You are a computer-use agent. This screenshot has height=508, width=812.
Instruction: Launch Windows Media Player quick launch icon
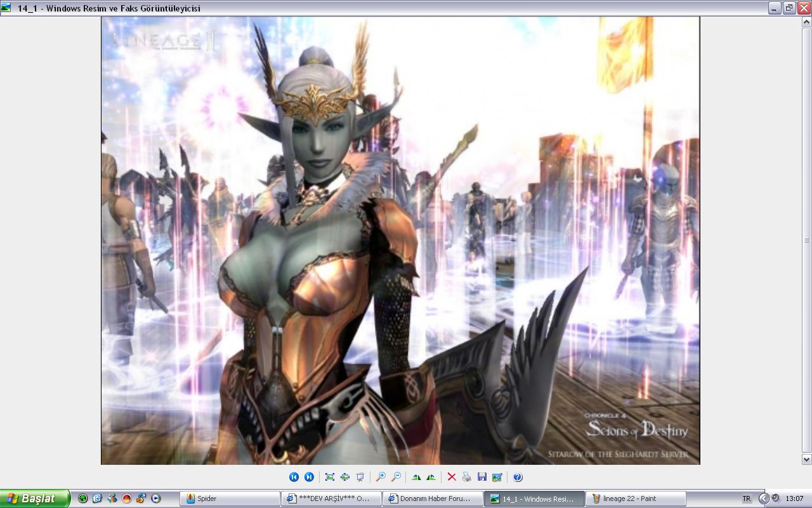[x=156, y=498]
